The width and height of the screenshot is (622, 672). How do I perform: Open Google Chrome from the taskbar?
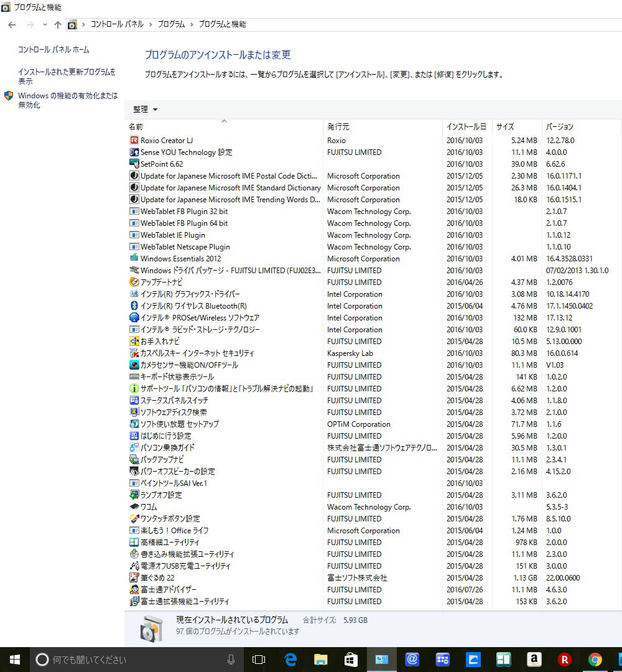coord(595,660)
